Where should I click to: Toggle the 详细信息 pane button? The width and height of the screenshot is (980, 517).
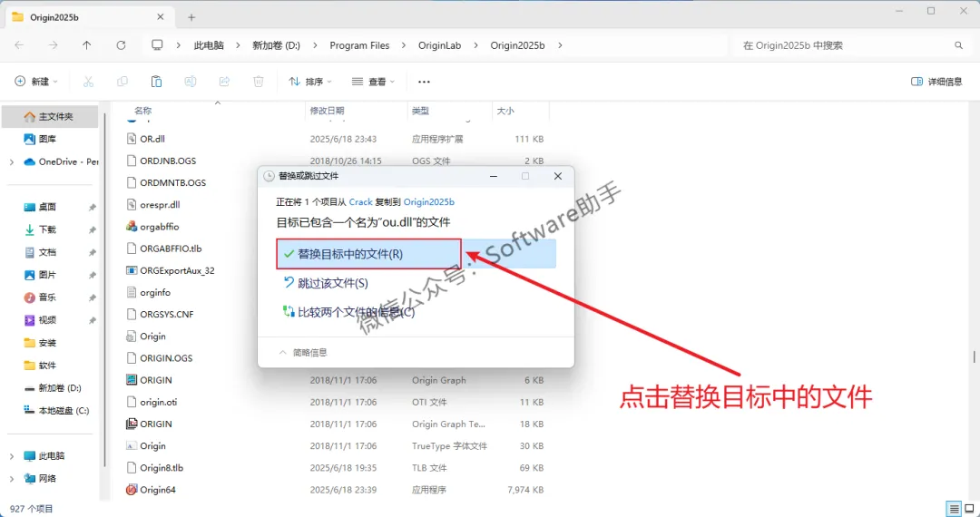click(936, 81)
